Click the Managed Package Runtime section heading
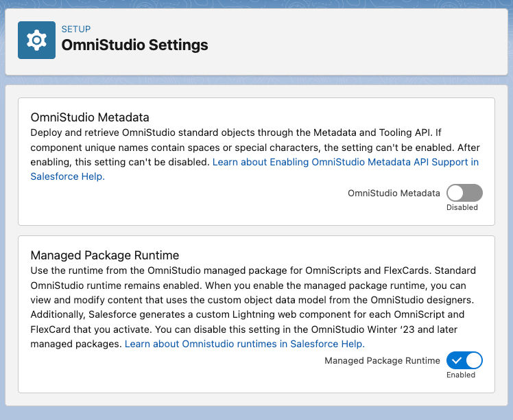Screen dimensions: 513x420 [x=105, y=255]
